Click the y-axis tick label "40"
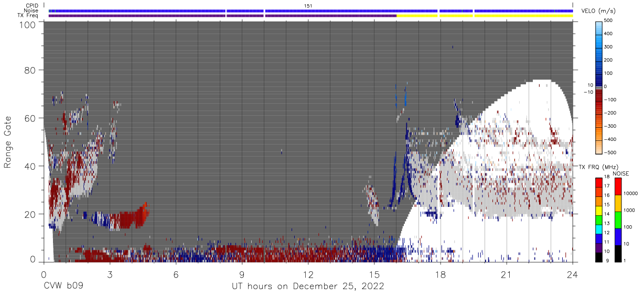Viewport: 644px width, 297px height. click(x=30, y=167)
